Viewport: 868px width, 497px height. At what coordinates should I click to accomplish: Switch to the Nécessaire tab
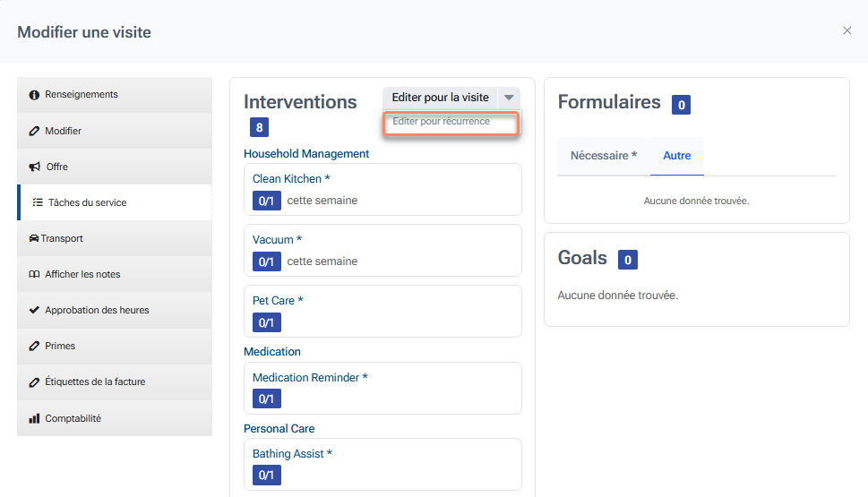click(x=604, y=156)
